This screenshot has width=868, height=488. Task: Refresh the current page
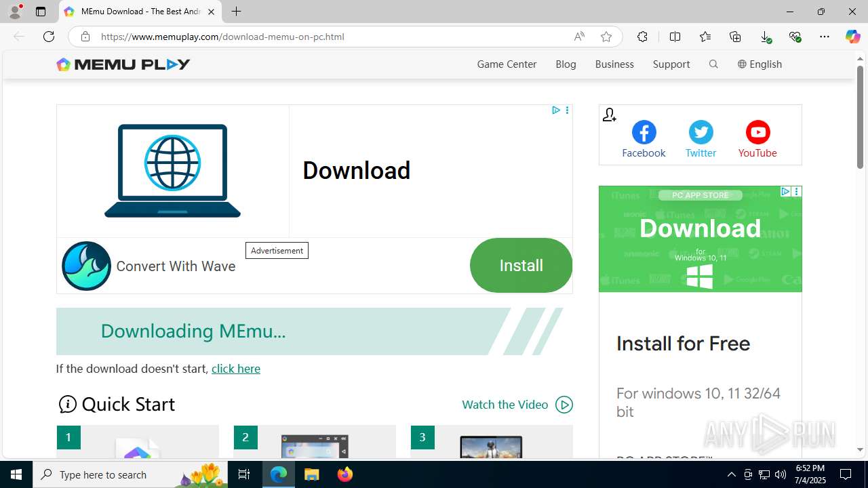coord(49,37)
